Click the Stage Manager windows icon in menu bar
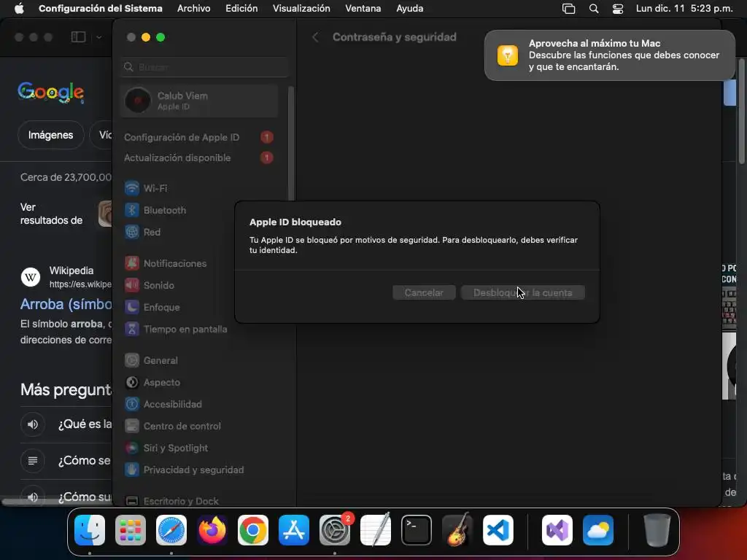 click(569, 9)
